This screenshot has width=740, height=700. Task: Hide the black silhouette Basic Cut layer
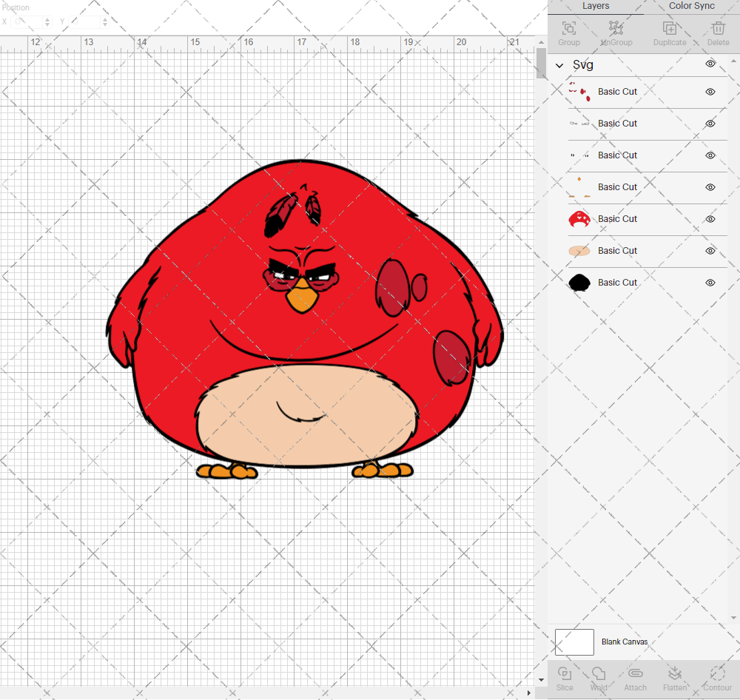pyautogui.click(x=710, y=283)
